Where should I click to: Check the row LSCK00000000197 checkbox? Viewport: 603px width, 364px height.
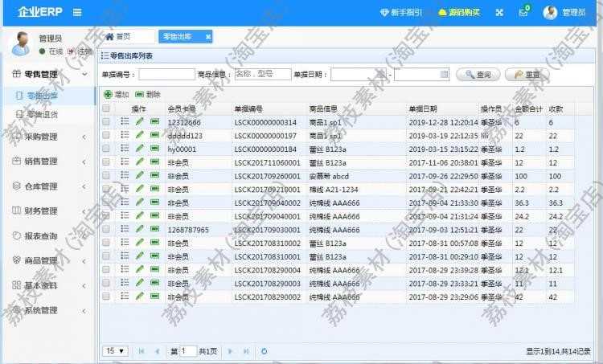(106, 135)
